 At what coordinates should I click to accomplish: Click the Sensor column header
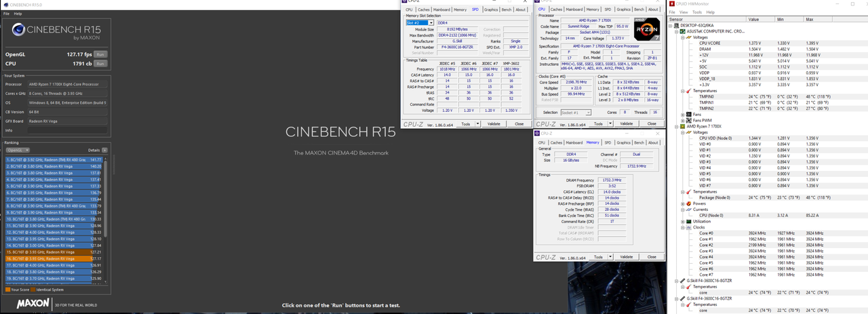707,20
